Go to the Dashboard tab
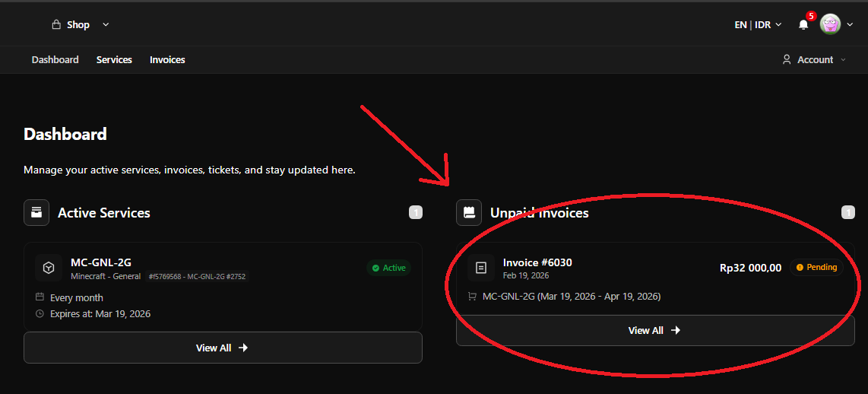868x394 pixels. point(55,59)
